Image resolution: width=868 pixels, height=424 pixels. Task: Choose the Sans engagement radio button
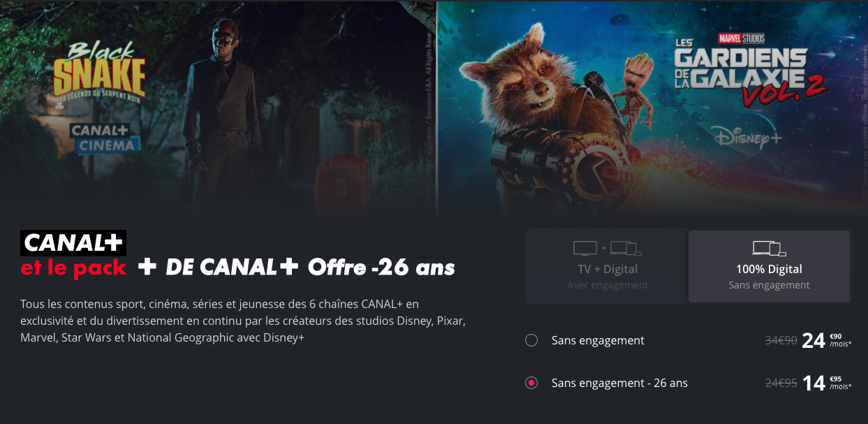[531, 340]
